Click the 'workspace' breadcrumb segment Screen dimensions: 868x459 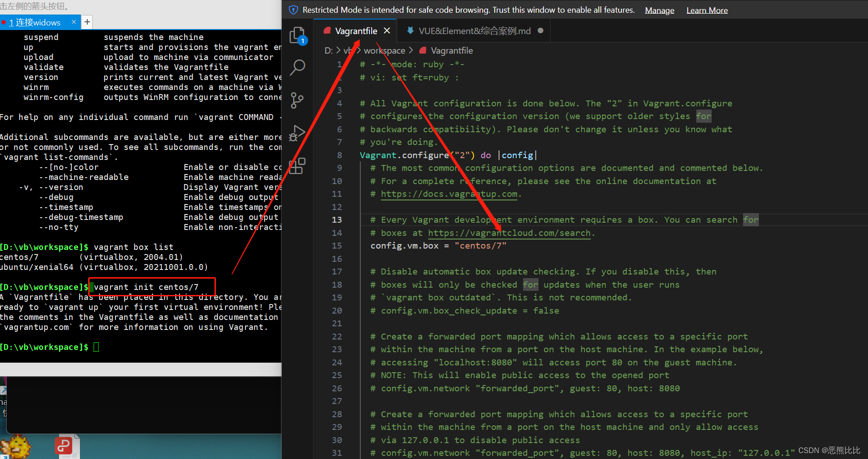point(384,50)
